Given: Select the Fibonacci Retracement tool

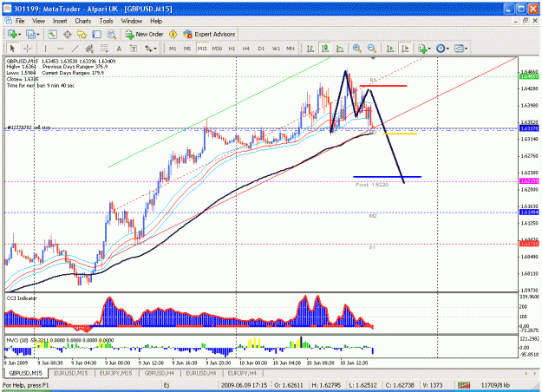Looking at the screenshot, I should (x=104, y=49).
